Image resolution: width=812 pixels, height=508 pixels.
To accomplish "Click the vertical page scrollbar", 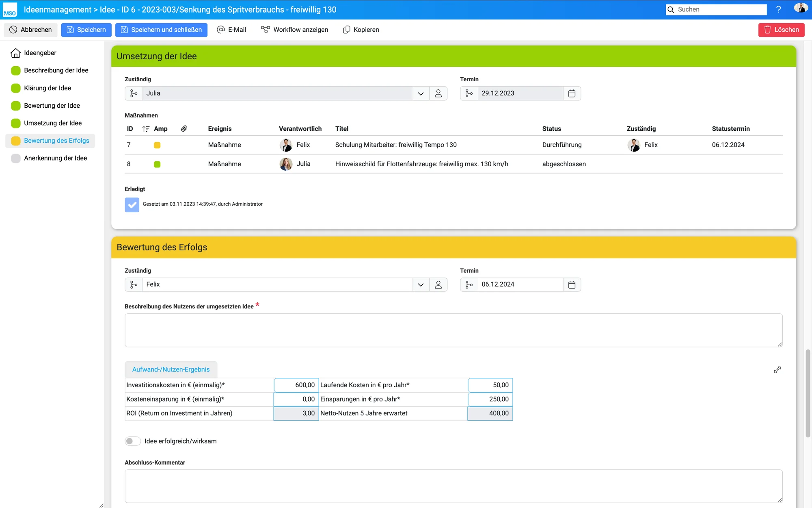I will [x=808, y=393].
